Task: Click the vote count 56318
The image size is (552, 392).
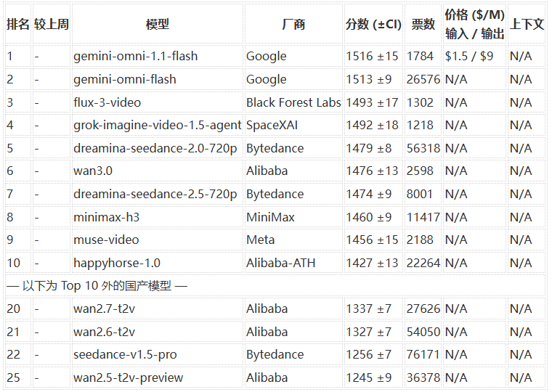Action: 423,149
